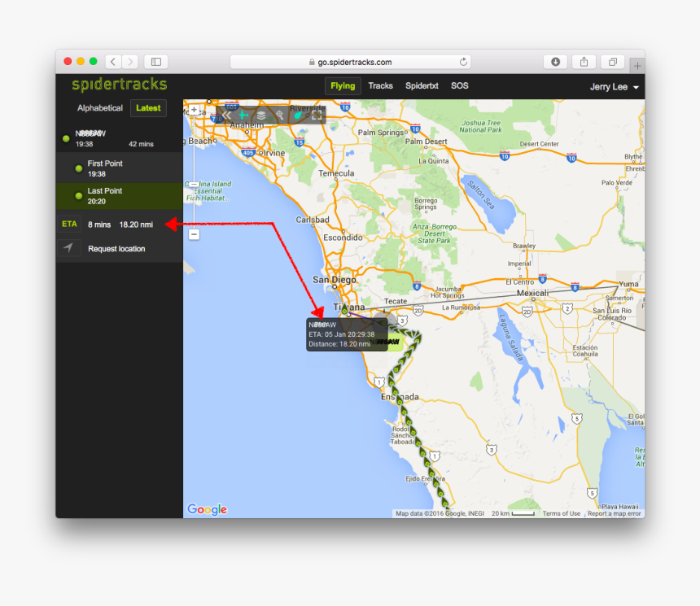Click the map zoom slider track
The height and width of the screenshot is (606, 700).
click(195, 172)
